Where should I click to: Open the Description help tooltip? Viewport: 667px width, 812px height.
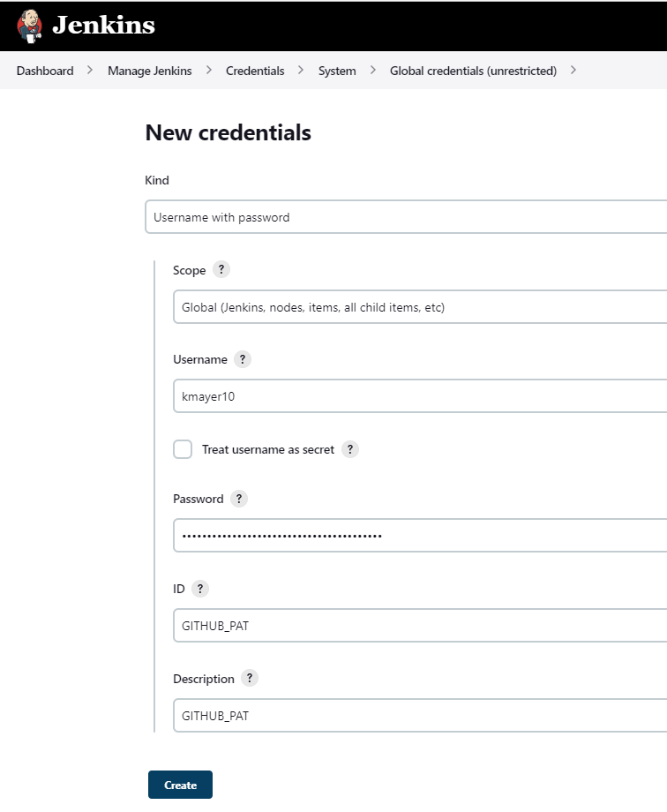[x=250, y=678]
